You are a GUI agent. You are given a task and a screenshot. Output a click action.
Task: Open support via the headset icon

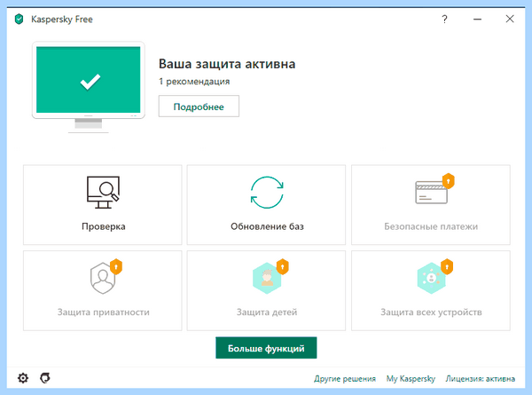click(45, 378)
